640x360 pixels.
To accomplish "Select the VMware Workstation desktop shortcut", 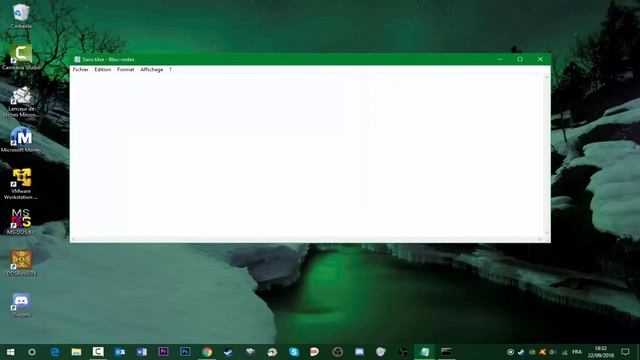I will [21, 184].
